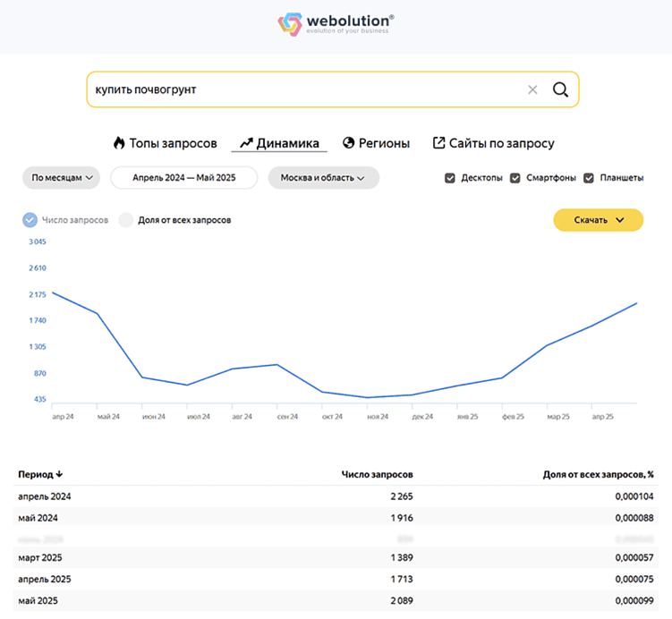
Task: Click the sort arrow next to Период
Action: (60, 474)
